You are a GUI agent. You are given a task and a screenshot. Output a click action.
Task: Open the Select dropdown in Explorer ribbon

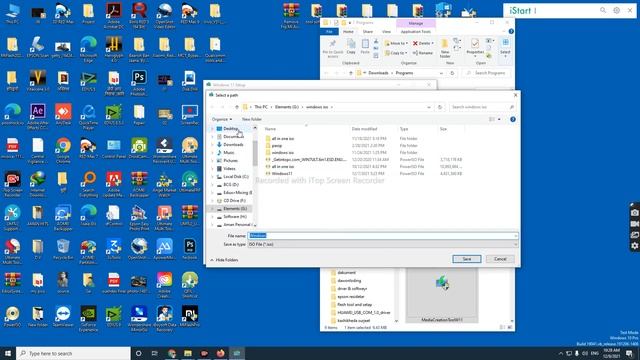click(x=505, y=47)
